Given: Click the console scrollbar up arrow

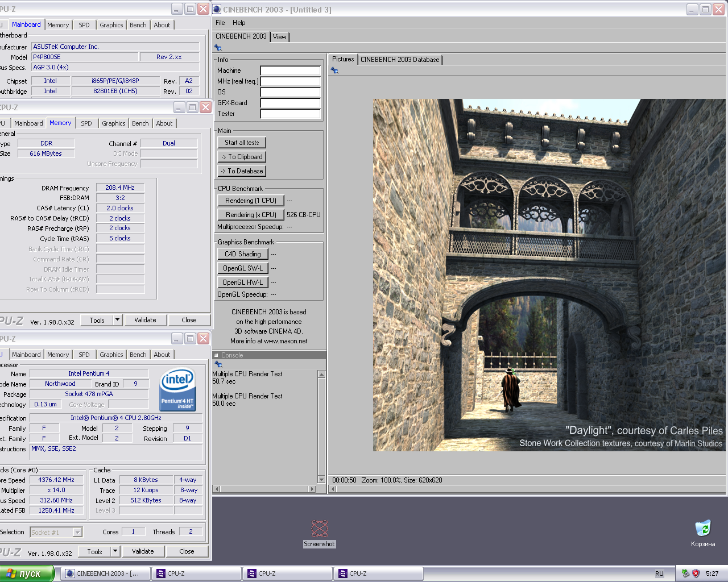Looking at the screenshot, I should [x=321, y=374].
